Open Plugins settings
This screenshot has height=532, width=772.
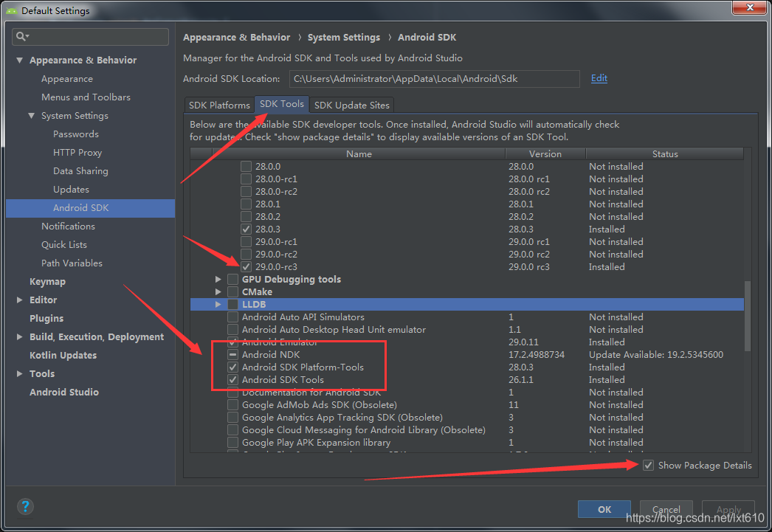coord(46,319)
